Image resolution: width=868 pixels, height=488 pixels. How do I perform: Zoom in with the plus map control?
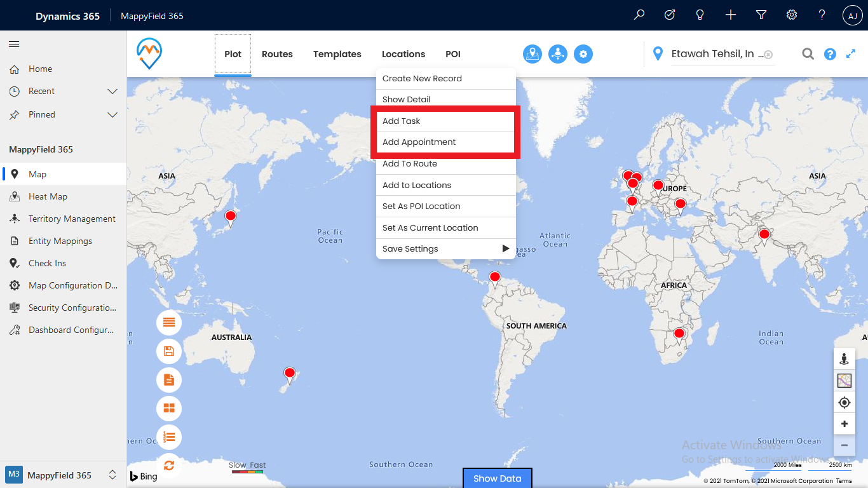tap(844, 424)
